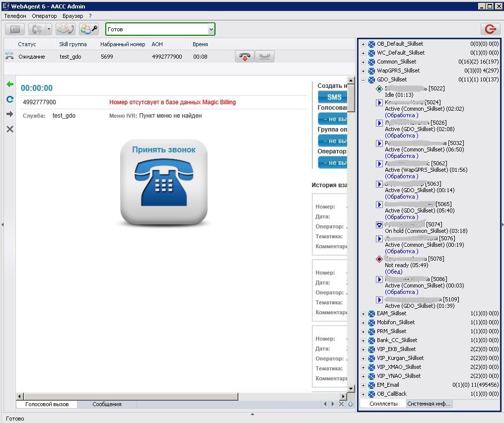Open the ? help menu
The width and height of the screenshot is (504, 423).
90,16
